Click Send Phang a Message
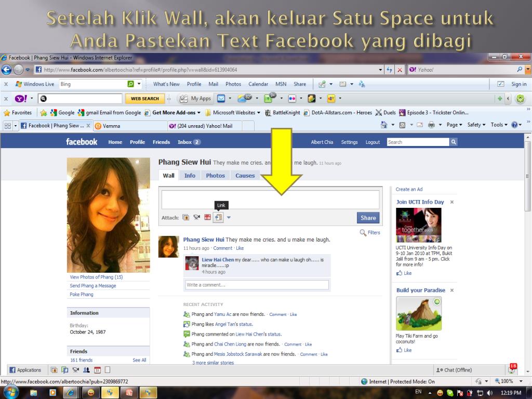532x399 pixels. coord(93,286)
